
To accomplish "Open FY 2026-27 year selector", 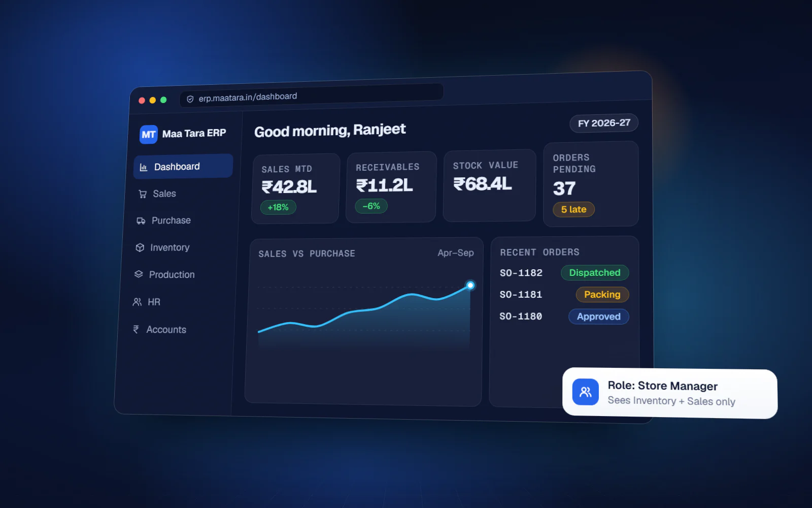I will [x=604, y=123].
